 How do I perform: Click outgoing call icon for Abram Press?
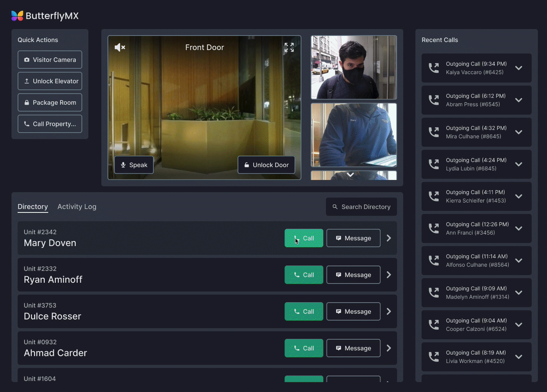tap(434, 100)
